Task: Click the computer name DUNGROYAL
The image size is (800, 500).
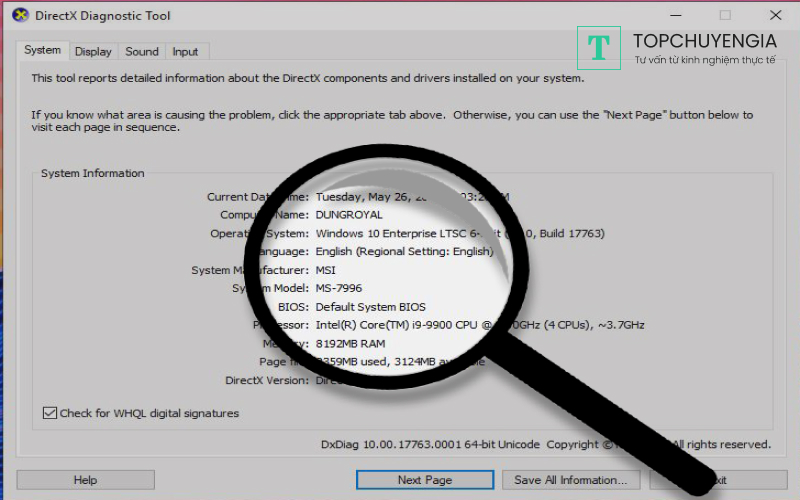Action: pyautogui.click(x=349, y=215)
